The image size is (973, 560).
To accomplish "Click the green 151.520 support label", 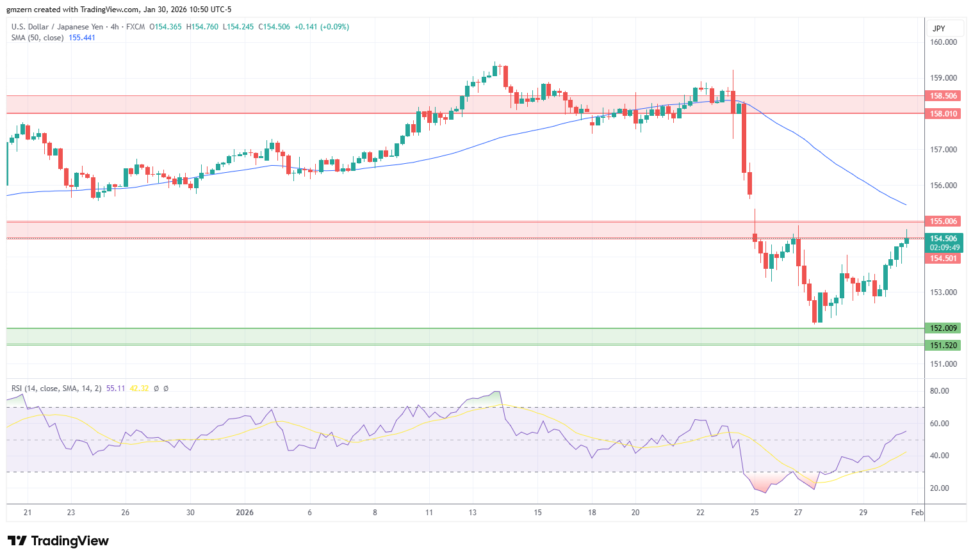I will pos(944,346).
